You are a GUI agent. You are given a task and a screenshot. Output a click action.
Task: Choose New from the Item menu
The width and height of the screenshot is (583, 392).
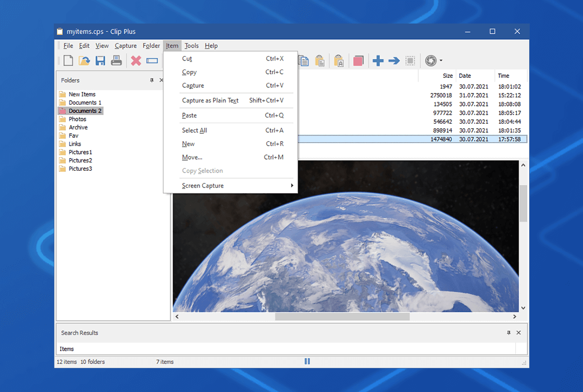[x=230, y=144]
